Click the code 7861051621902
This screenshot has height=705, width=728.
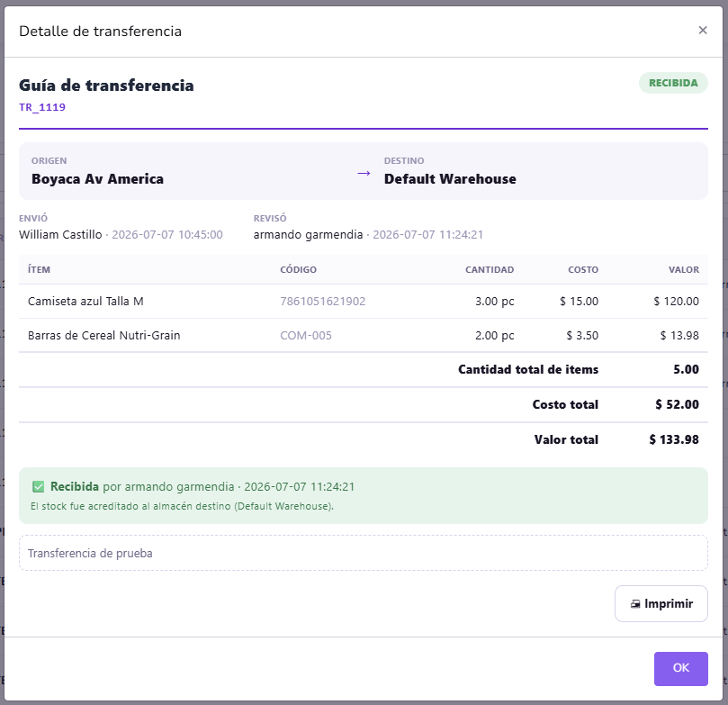323,301
